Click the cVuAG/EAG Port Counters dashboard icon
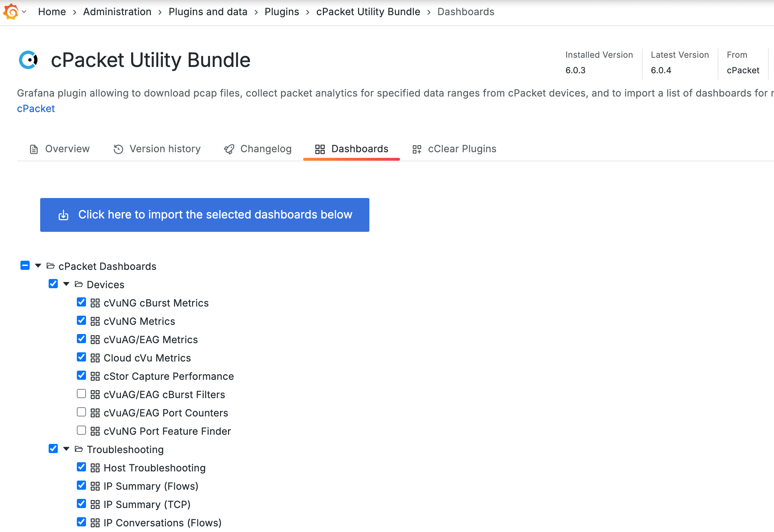The image size is (774, 532). coord(95,413)
